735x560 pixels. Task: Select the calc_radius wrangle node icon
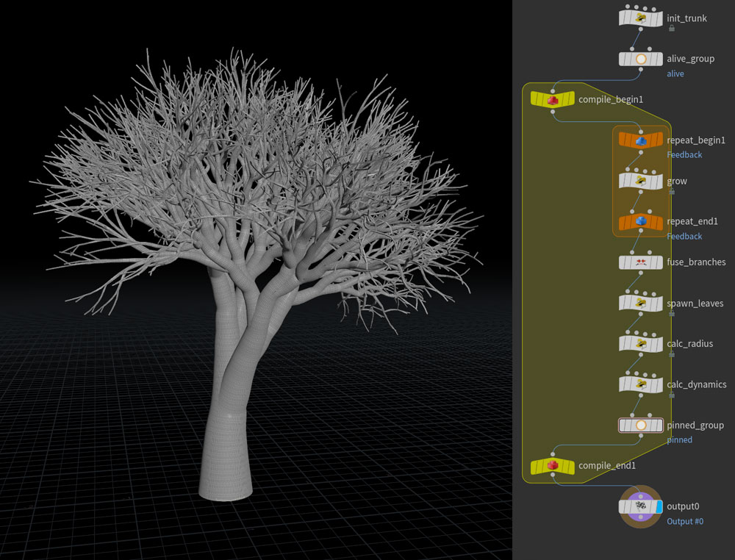click(x=640, y=343)
